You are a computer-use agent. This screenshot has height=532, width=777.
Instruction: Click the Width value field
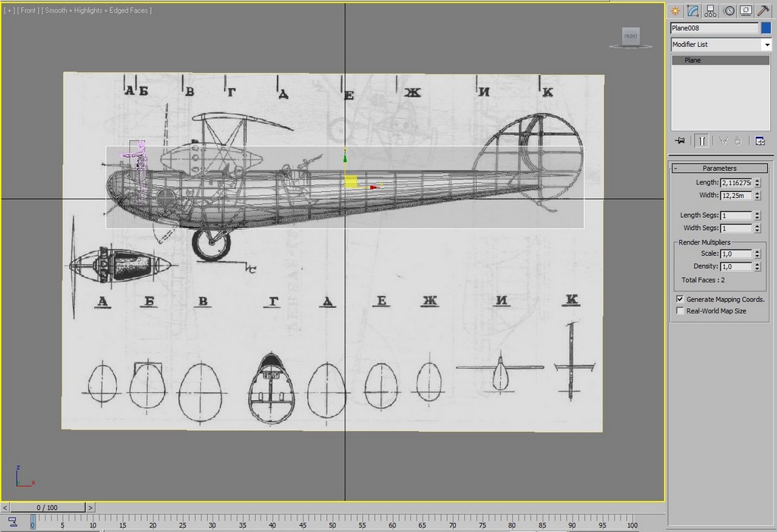[x=736, y=195]
